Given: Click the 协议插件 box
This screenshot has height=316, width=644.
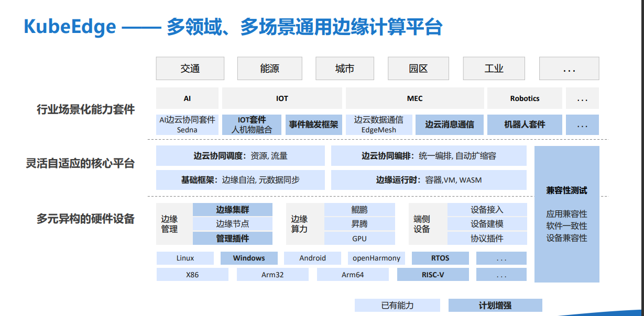Looking at the screenshot, I should (x=487, y=238).
